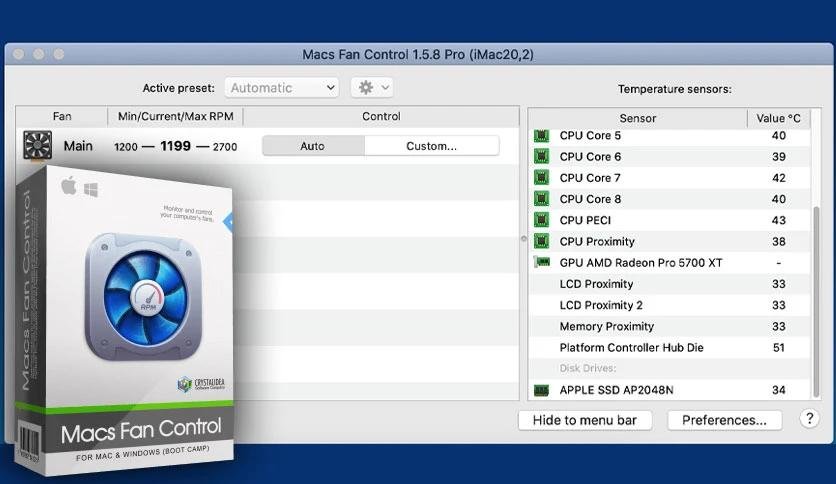Screen dimensions: 836x484
Task: Select the CPU PECI sensor row
Action: (670, 220)
